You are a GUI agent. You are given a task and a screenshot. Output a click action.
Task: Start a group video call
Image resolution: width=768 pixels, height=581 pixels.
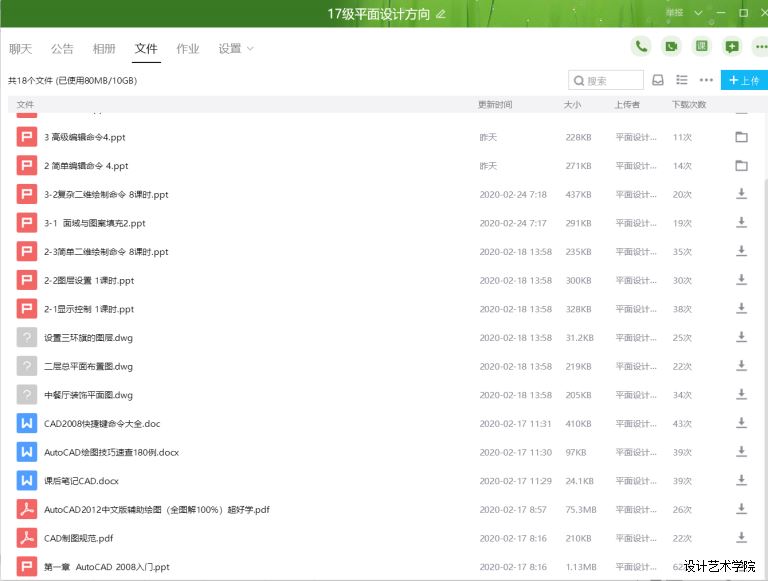[671, 46]
